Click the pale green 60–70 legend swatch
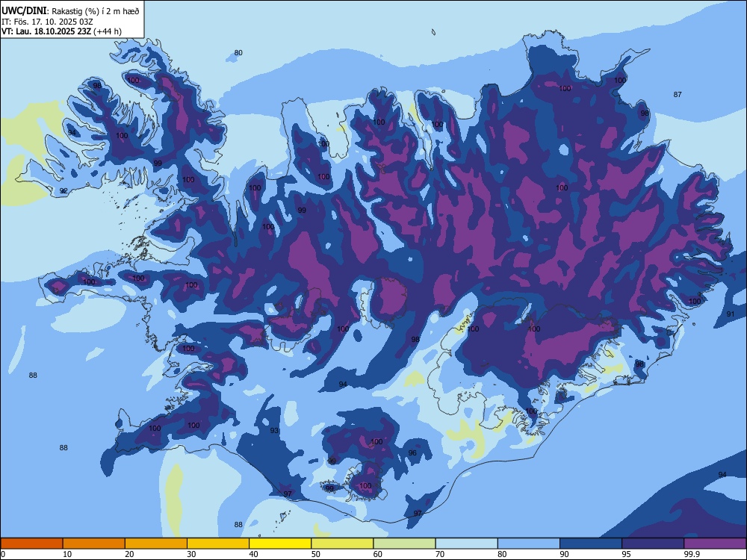 pyautogui.click(x=404, y=544)
